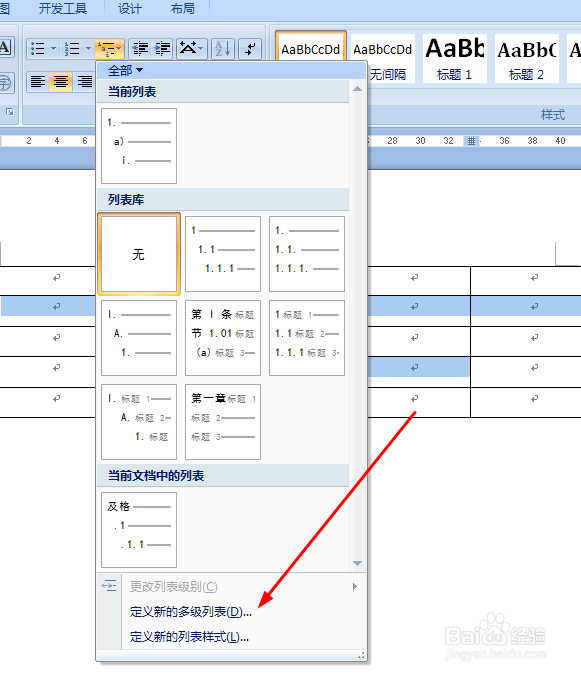Viewport: 581px width, 675px height.
Task: Open the numbered list dropdown arrow
Action: tap(88, 49)
